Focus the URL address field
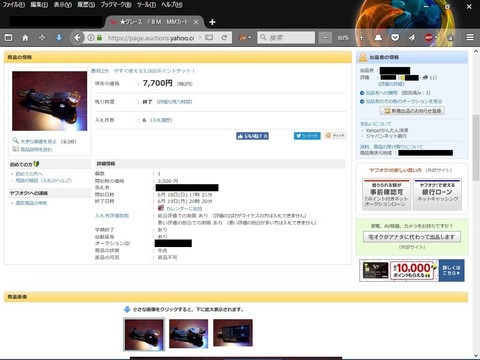480x360 pixels. pos(151,38)
